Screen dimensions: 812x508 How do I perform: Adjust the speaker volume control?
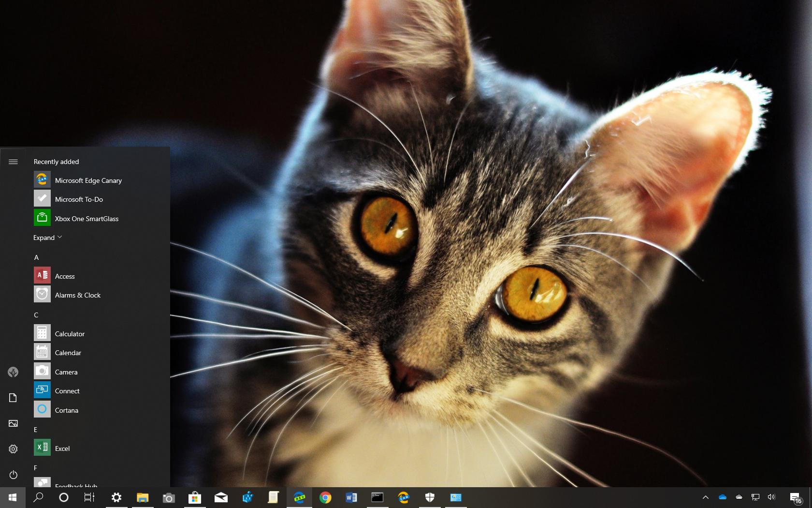point(771,497)
